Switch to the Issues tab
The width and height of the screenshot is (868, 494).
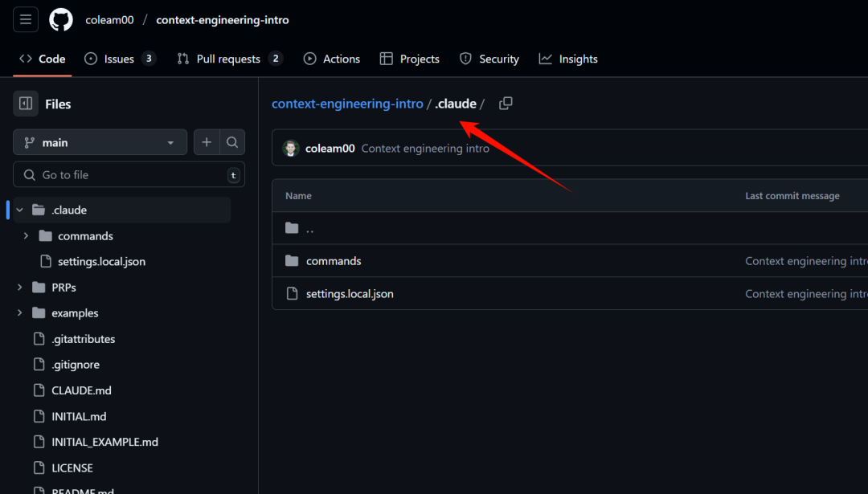(x=120, y=59)
